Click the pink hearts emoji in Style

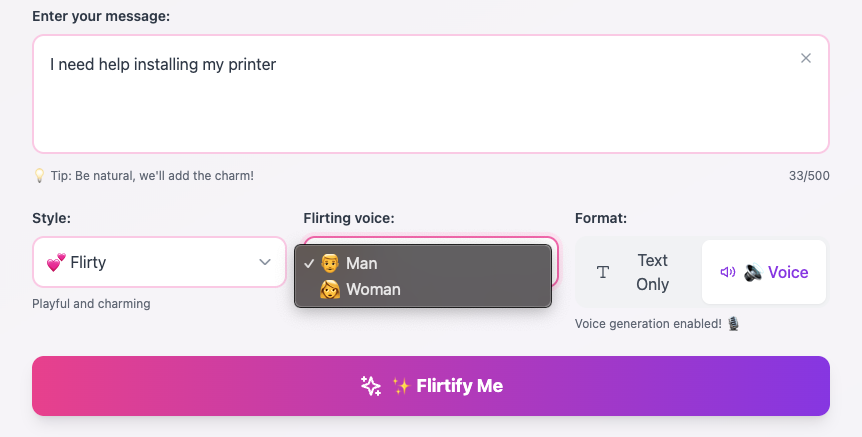click(56, 263)
